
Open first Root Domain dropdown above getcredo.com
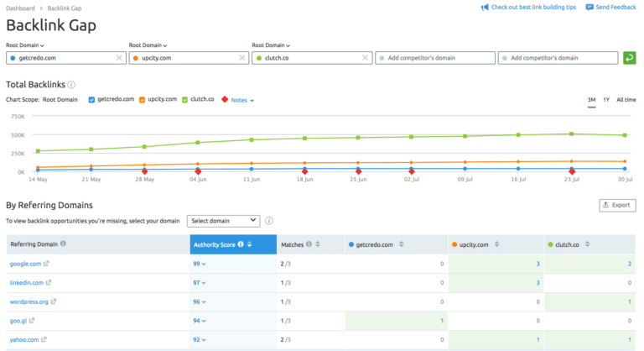25,45
